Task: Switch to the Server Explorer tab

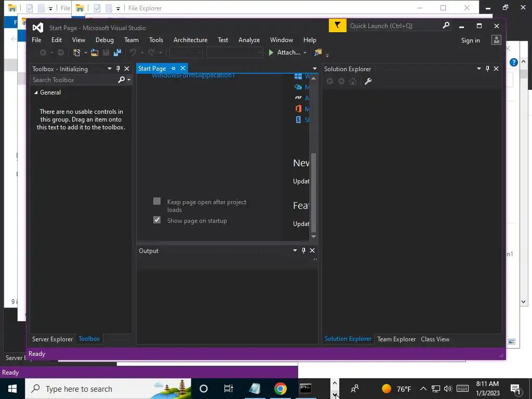Action: [x=52, y=339]
